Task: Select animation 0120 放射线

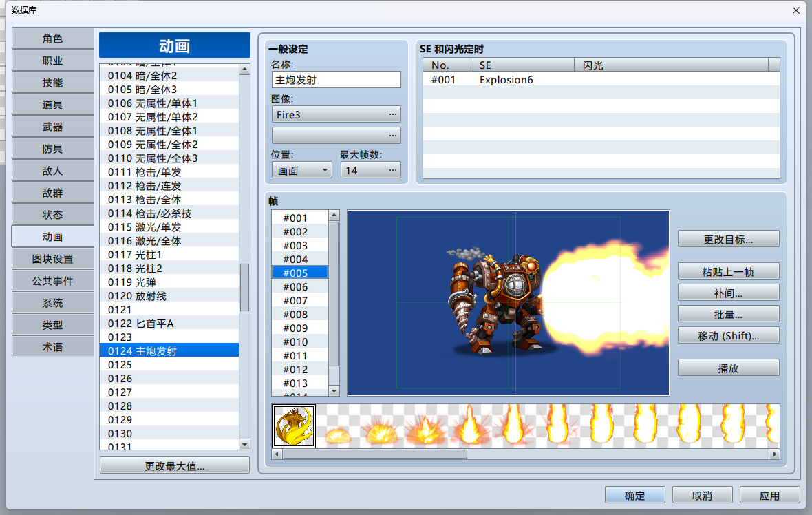Action: click(169, 296)
